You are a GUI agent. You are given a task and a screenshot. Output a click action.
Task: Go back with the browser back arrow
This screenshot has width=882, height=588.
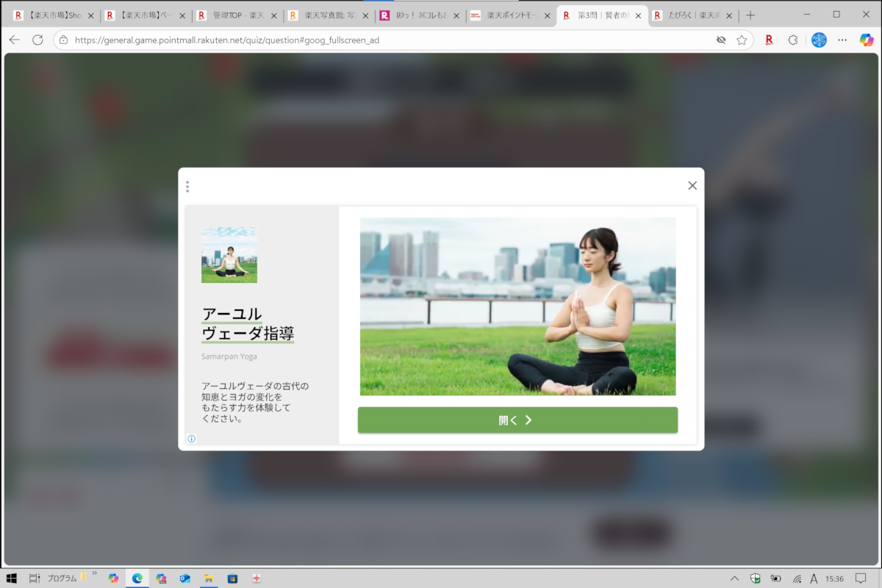15,40
